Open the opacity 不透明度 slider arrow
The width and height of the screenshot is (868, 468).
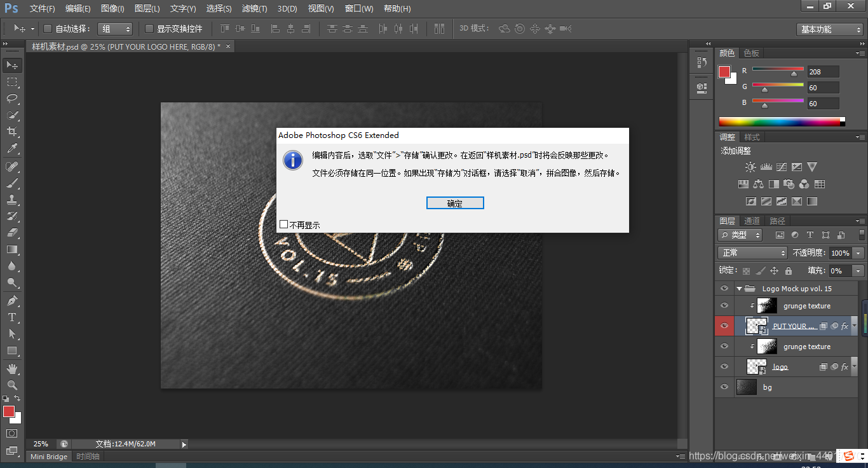[858, 253]
